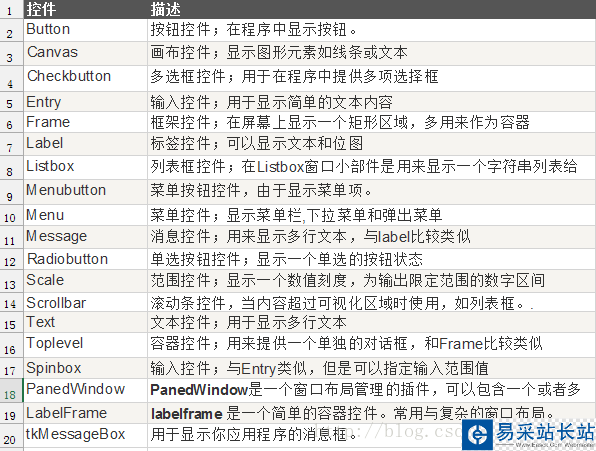Screen dimensions: 596x451
Task: Select the Radiobutton cell
Action: click(x=86, y=259)
